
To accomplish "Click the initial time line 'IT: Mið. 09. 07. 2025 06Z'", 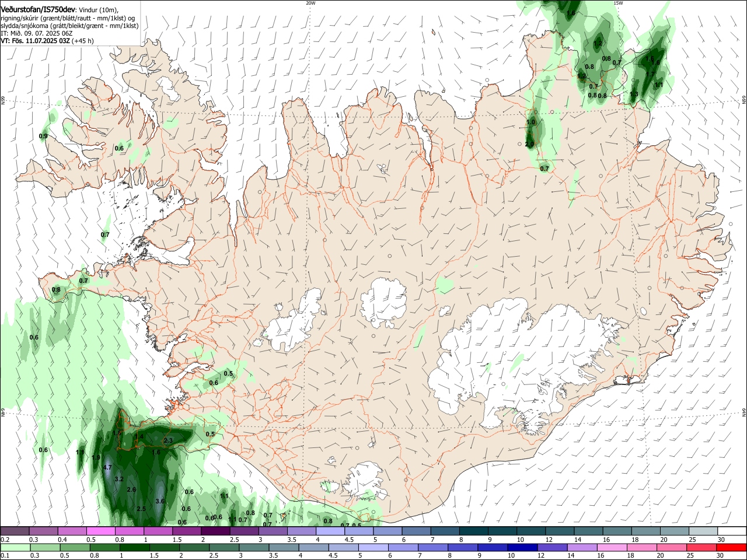I will [37, 33].
